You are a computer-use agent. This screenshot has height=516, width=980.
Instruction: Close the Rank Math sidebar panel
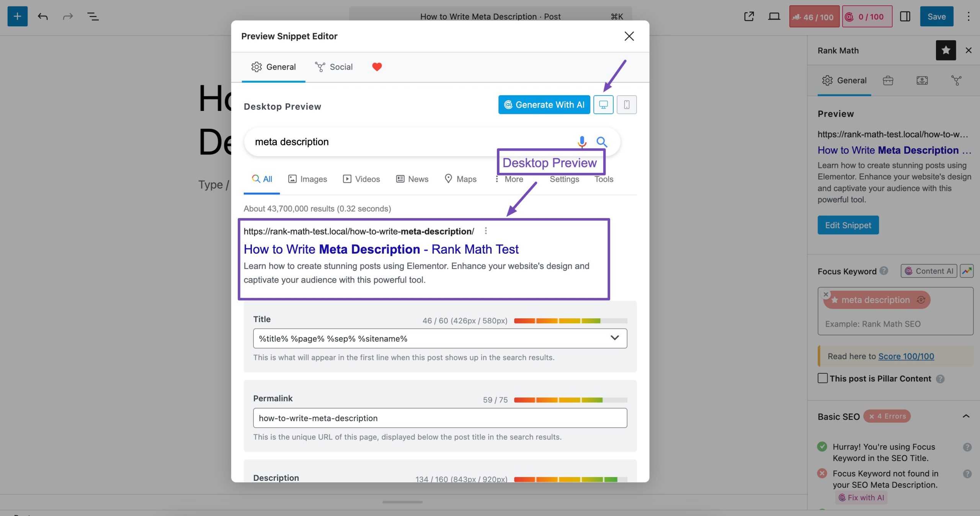(x=969, y=50)
